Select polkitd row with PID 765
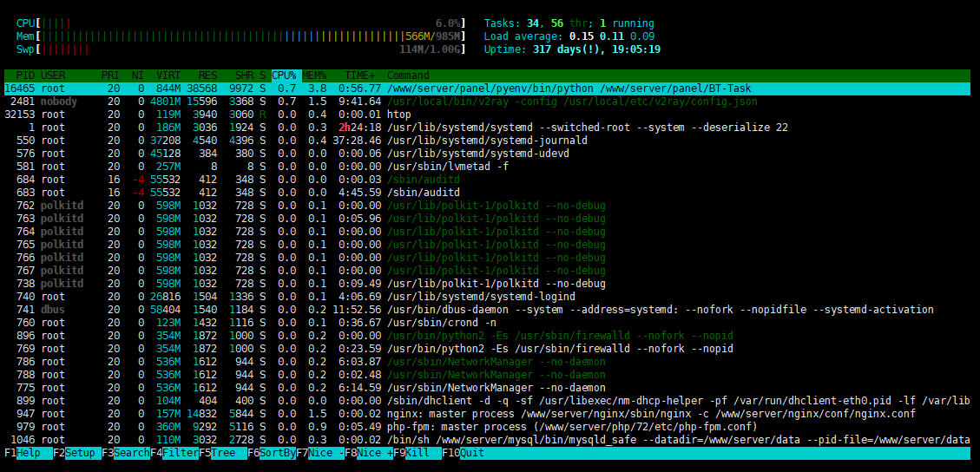Image resolution: width=980 pixels, height=472 pixels. point(488,245)
